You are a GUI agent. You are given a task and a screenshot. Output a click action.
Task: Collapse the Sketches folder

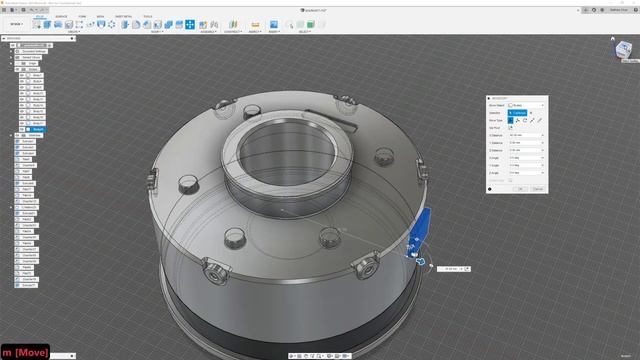[x=11, y=135]
